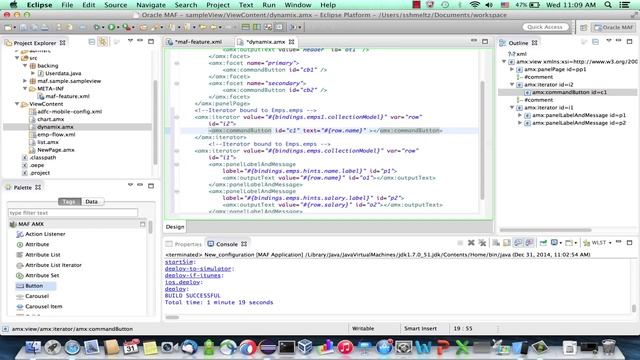Click the Print toolbar icon
640x360 pixels.
(x=44, y=27)
